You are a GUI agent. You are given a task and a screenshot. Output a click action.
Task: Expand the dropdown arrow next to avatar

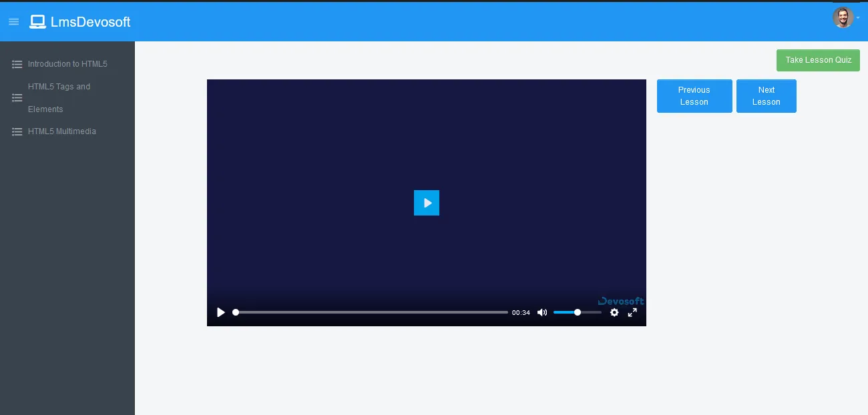click(x=858, y=18)
